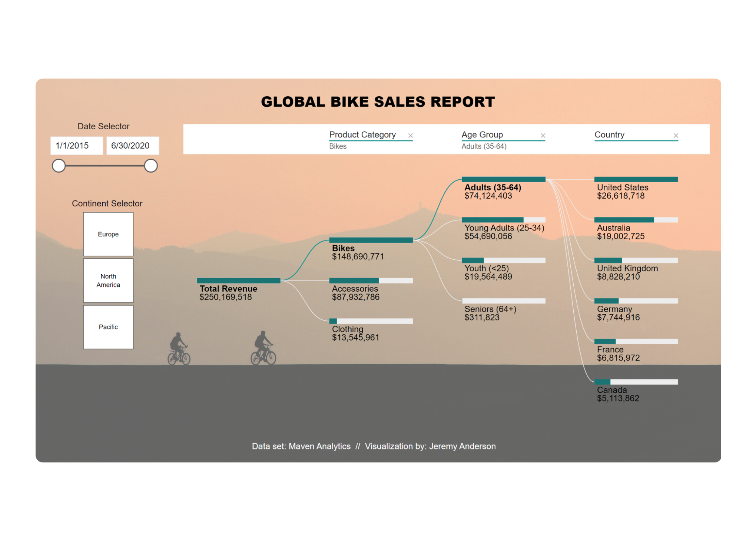Click the end date field 6/30/2020

point(132,146)
